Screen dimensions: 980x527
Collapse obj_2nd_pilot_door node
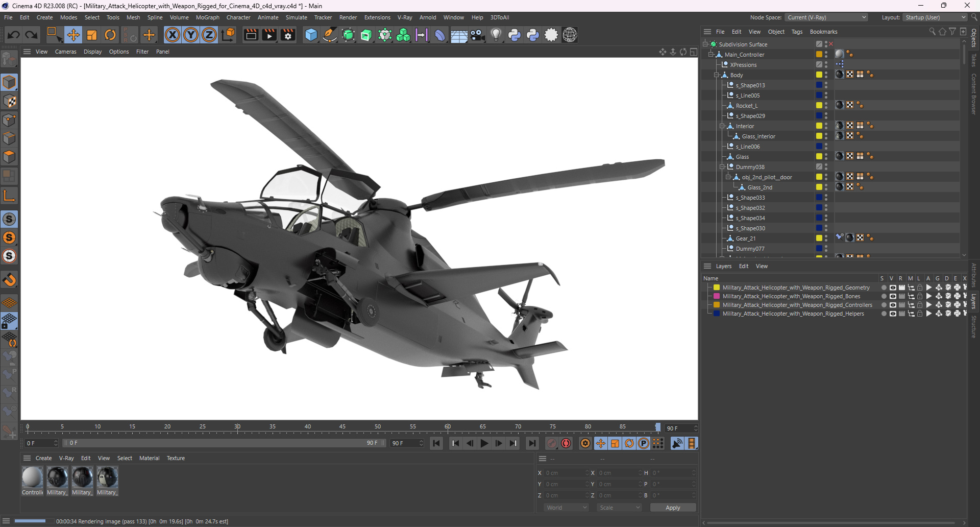click(728, 177)
